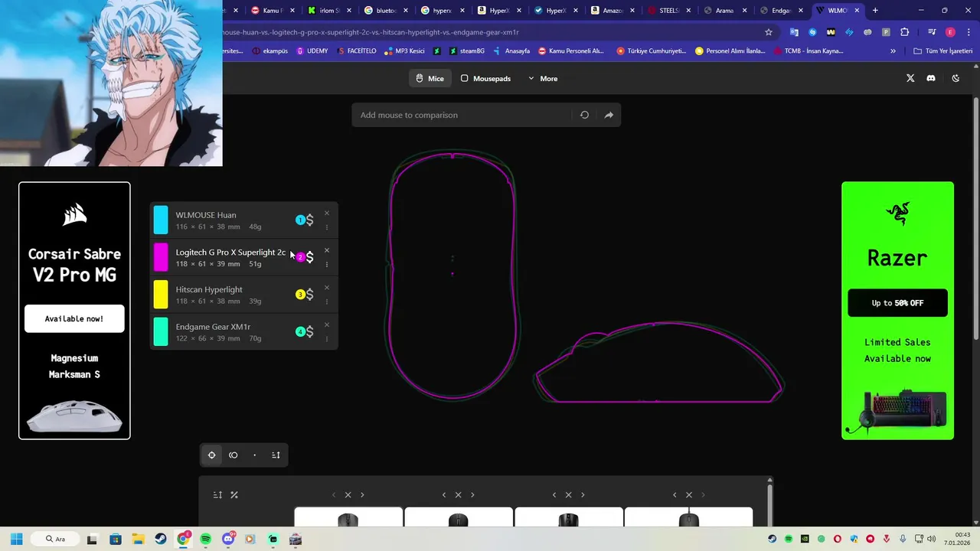Open three-dot options for WLMOUSE Huan
The image size is (980, 551).
click(327, 227)
